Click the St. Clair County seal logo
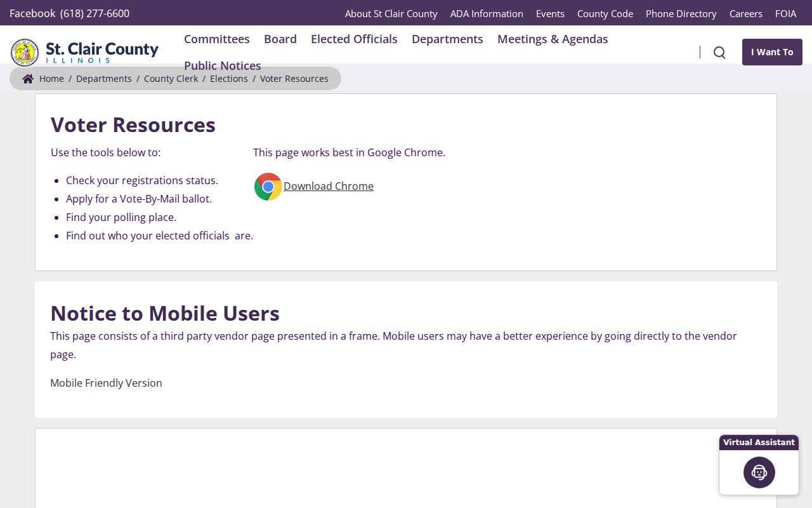 click(x=25, y=52)
